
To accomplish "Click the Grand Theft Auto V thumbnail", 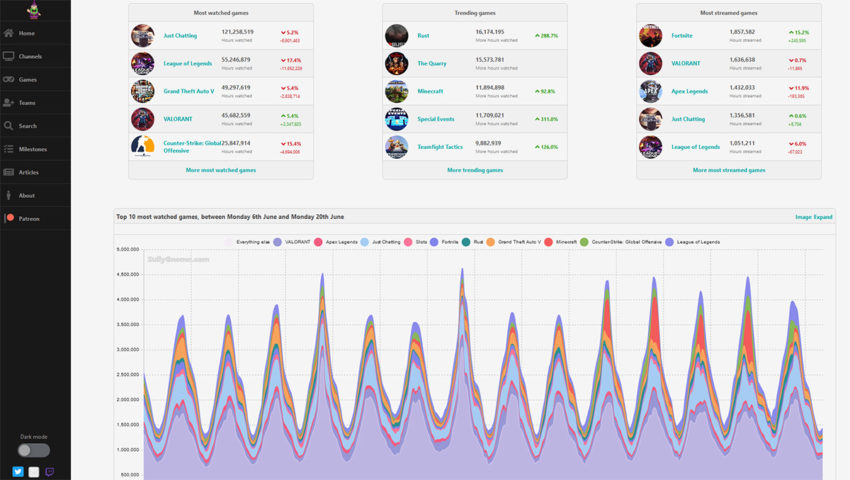I will pos(143,91).
